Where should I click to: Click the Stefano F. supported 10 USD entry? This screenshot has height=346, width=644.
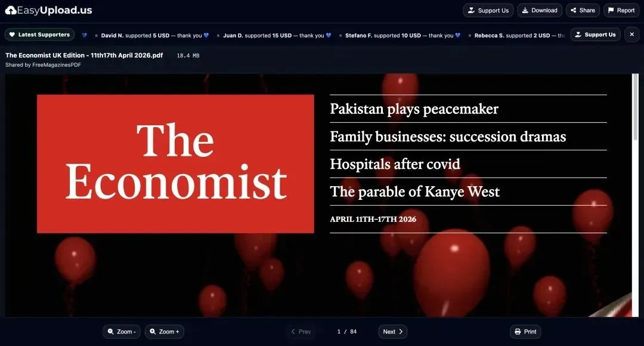coord(400,35)
